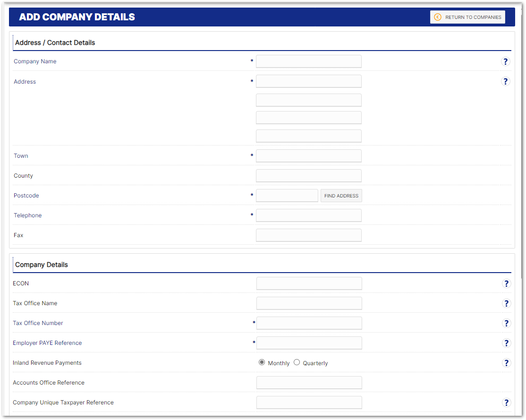Click the County input field

(x=308, y=176)
